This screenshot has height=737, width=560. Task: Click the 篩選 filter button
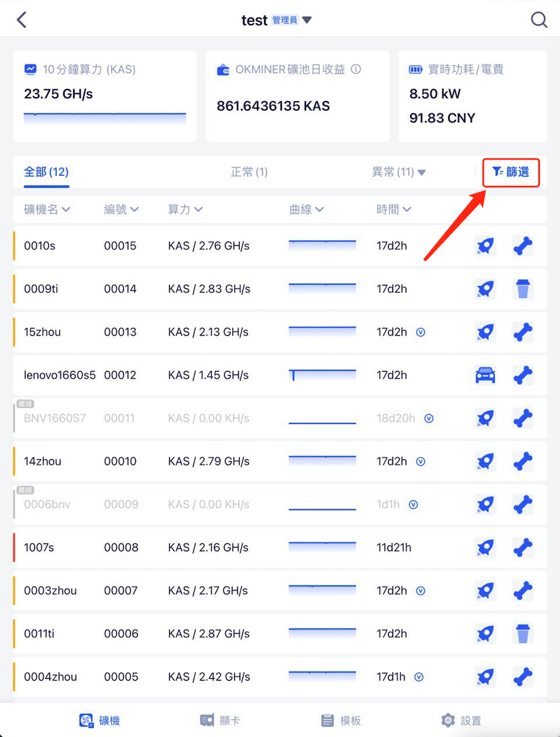pyautogui.click(x=511, y=172)
